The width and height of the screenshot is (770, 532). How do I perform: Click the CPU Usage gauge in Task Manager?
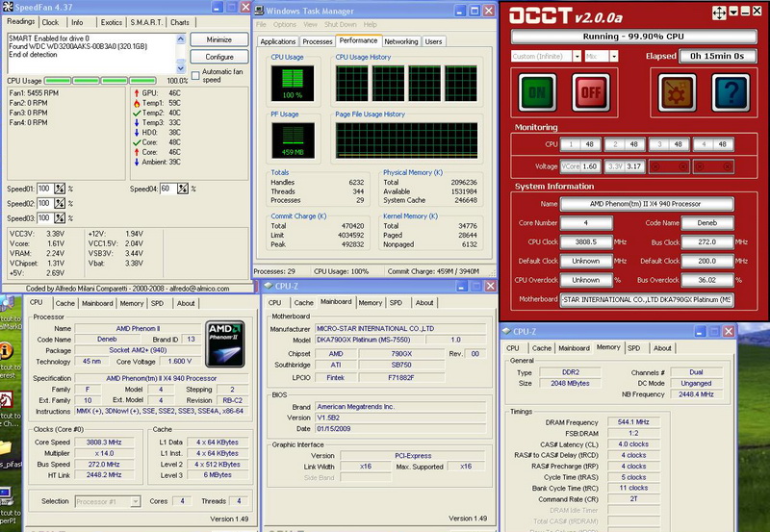(x=293, y=84)
